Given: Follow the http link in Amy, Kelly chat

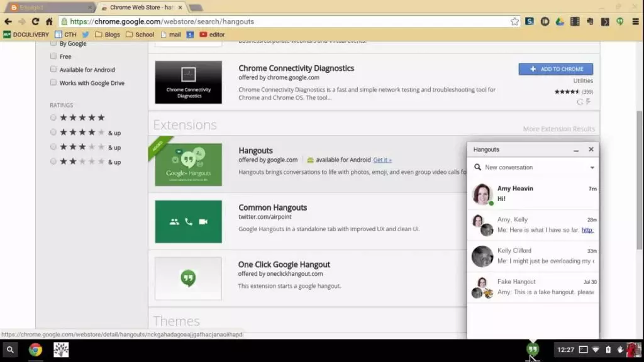Looking at the screenshot, I should click(588, 230).
